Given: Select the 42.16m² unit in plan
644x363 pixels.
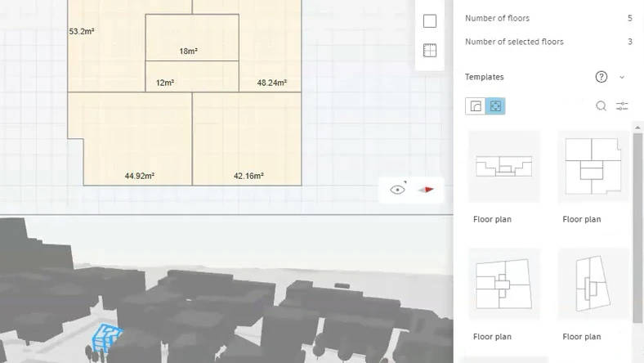Looking at the screenshot, I should pyautogui.click(x=247, y=139).
